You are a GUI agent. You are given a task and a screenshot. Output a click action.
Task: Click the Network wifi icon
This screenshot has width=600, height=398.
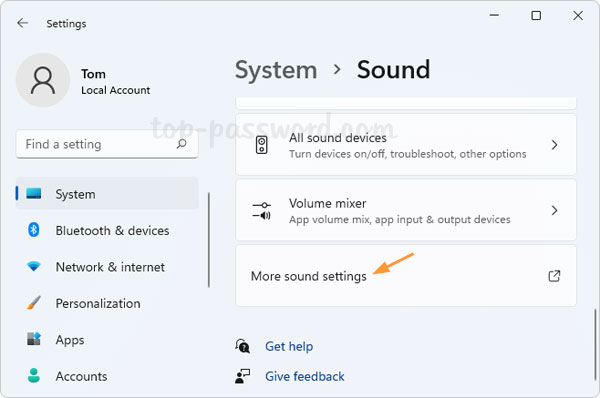pyautogui.click(x=34, y=266)
